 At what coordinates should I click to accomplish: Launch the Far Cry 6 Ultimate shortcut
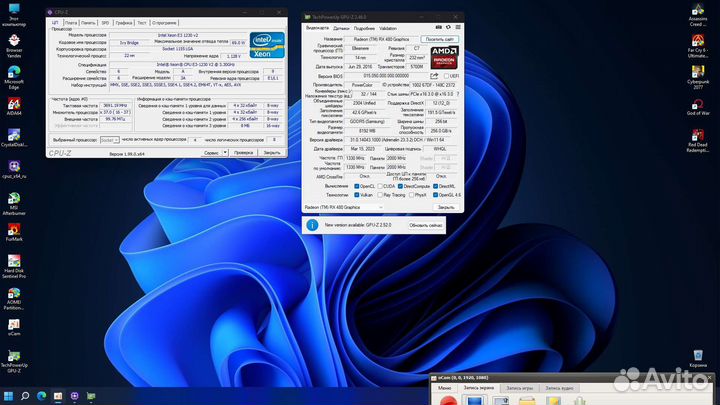[698, 46]
